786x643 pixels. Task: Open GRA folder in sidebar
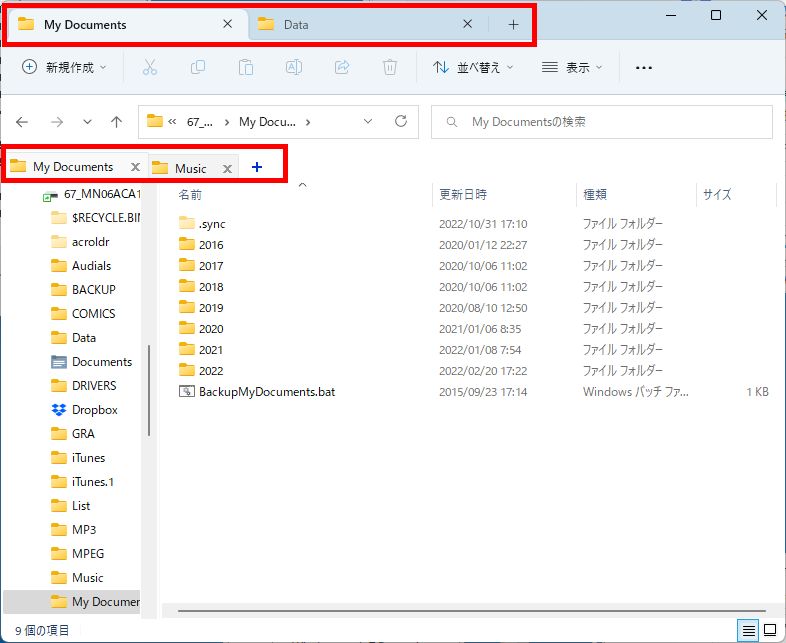[x=73, y=434]
